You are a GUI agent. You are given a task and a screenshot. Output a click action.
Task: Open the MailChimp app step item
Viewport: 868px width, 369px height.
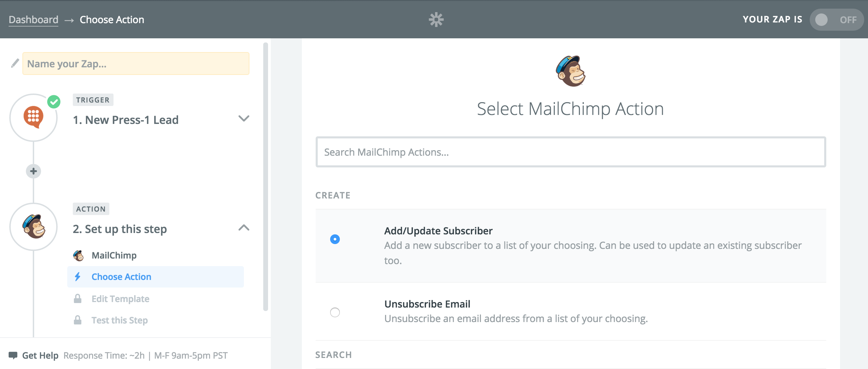click(156, 255)
